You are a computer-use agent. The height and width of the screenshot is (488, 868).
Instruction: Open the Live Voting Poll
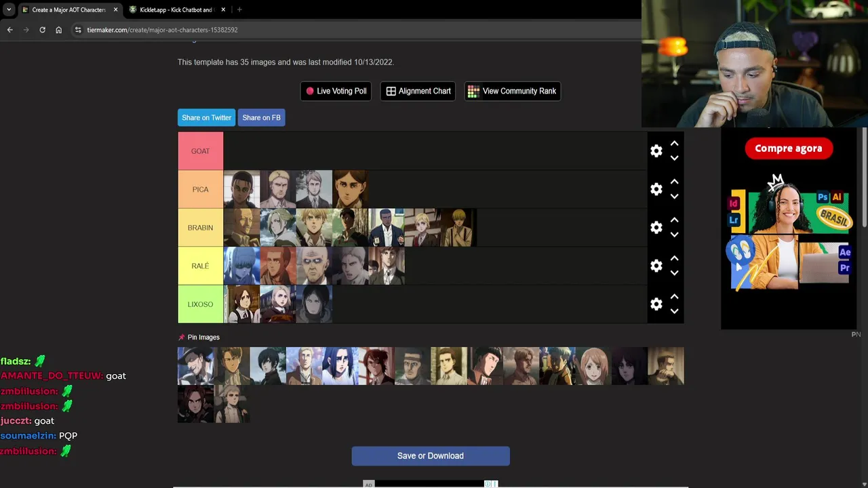click(336, 91)
